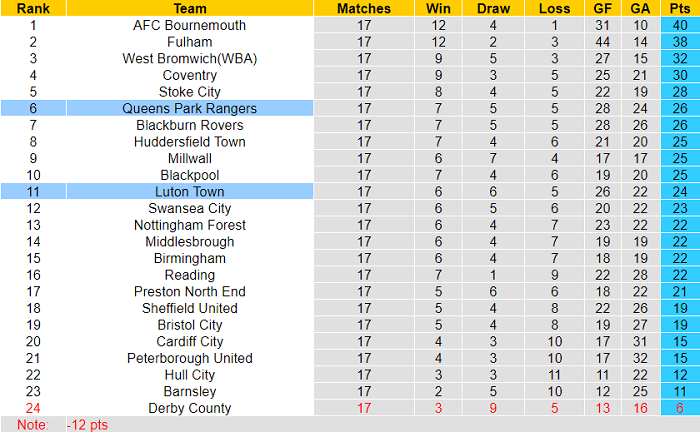Click the Team column header
The image size is (700, 432).
(189, 8)
